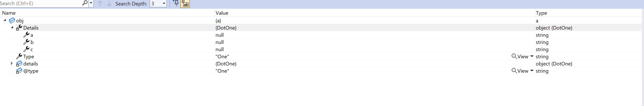Click the locked field icon beside @type
The width and height of the screenshot is (644, 106).
click(19, 71)
